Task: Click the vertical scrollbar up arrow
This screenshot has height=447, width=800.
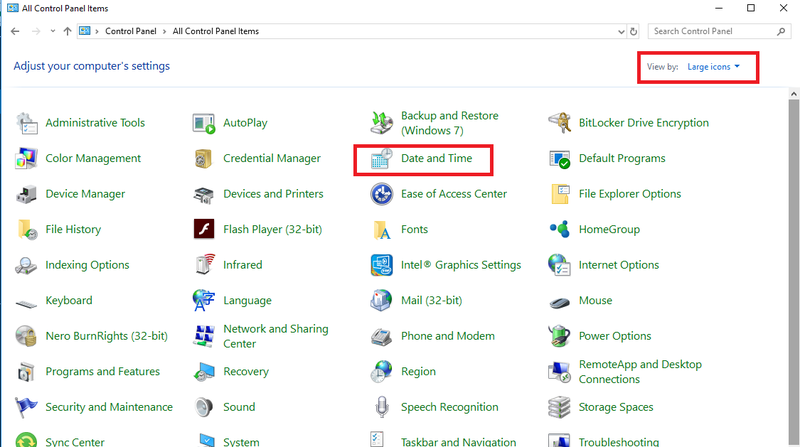Action: click(x=793, y=94)
